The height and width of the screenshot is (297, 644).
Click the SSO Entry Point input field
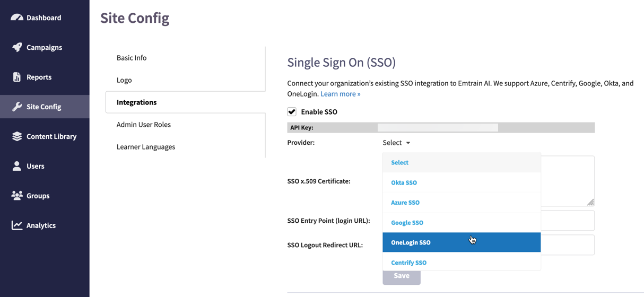(567, 221)
